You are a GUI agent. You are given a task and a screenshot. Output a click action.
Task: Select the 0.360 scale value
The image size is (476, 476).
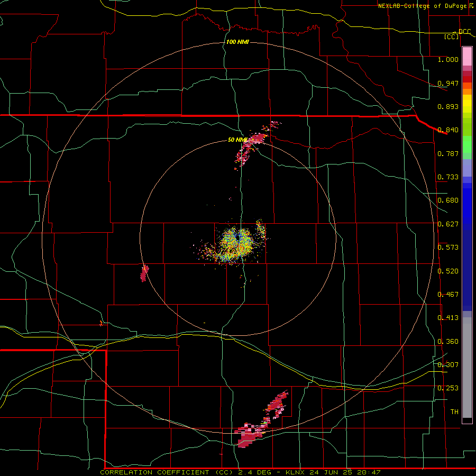(x=448, y=342)
